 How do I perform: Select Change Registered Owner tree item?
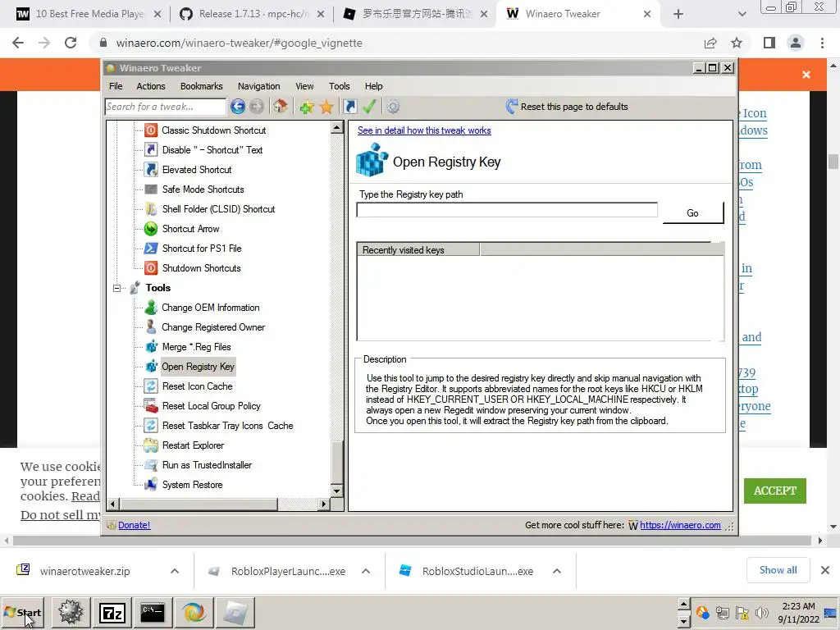point(213,327)
